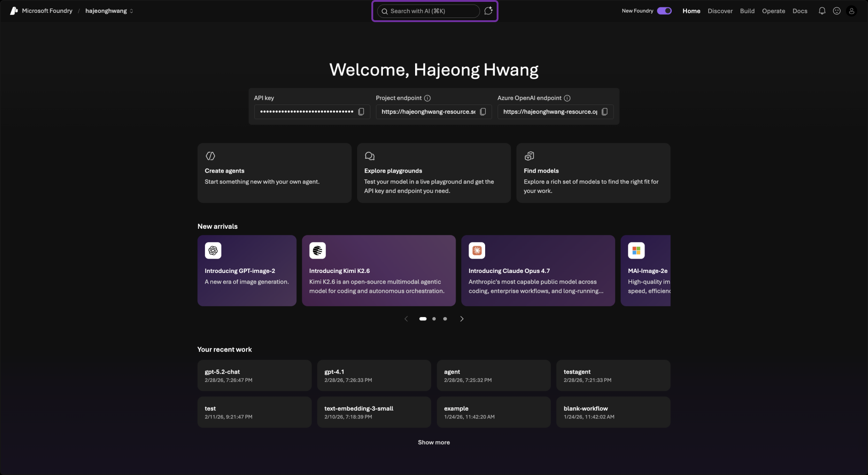The height and width of the screenshot is (475, 868).
Task: Copy the API key
Action: tap(361, 112)
